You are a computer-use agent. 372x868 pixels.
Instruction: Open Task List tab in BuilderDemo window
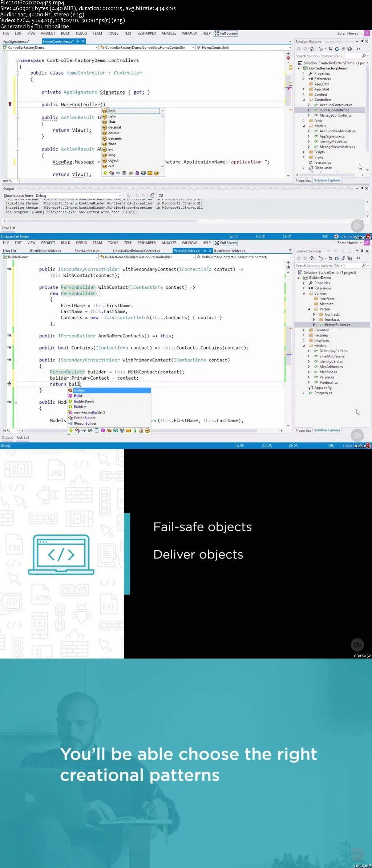coord(23,437)
